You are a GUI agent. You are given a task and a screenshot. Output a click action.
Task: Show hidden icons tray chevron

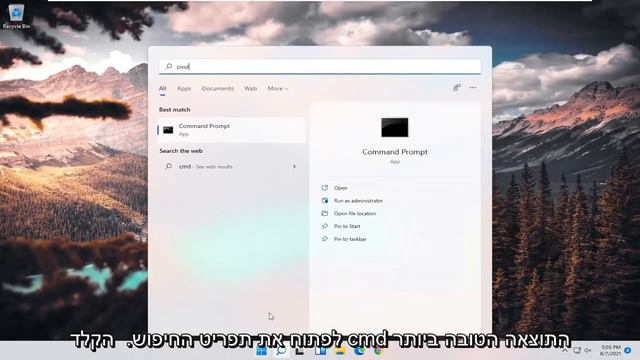tap(565, 351)
